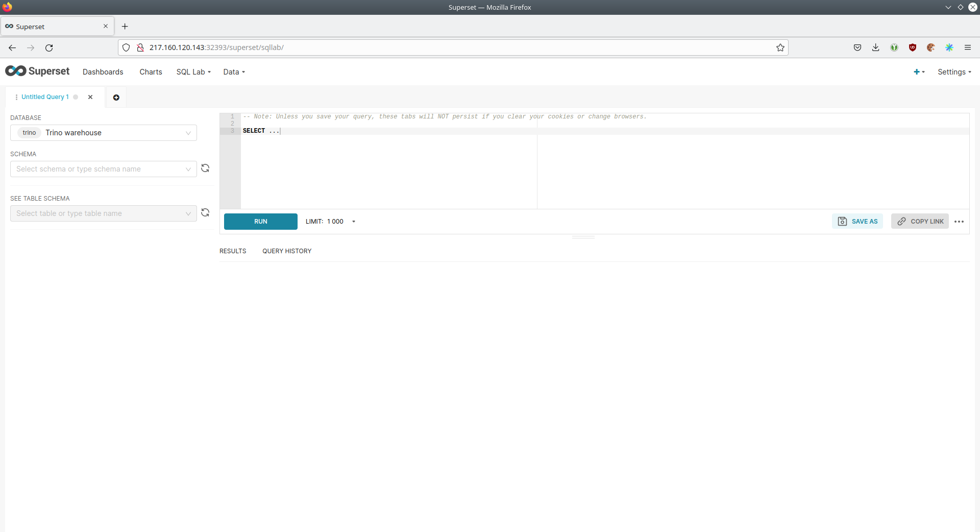Reload the page in Firefox
This screenshot has width=980, height=532.
[49, 47]
